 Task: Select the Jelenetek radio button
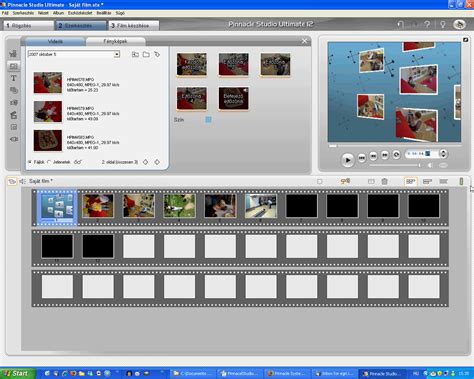[49, 162]
